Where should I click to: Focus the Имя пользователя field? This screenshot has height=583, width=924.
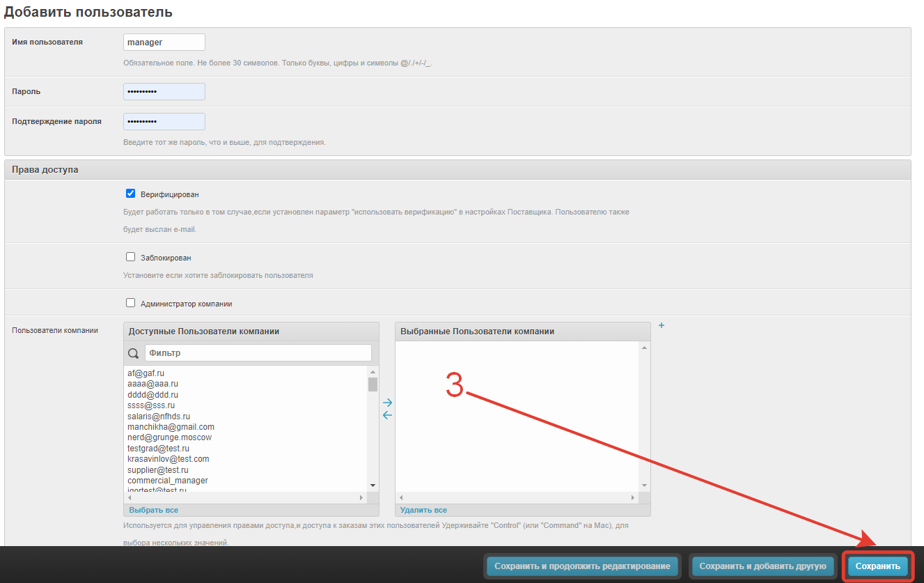164,42
